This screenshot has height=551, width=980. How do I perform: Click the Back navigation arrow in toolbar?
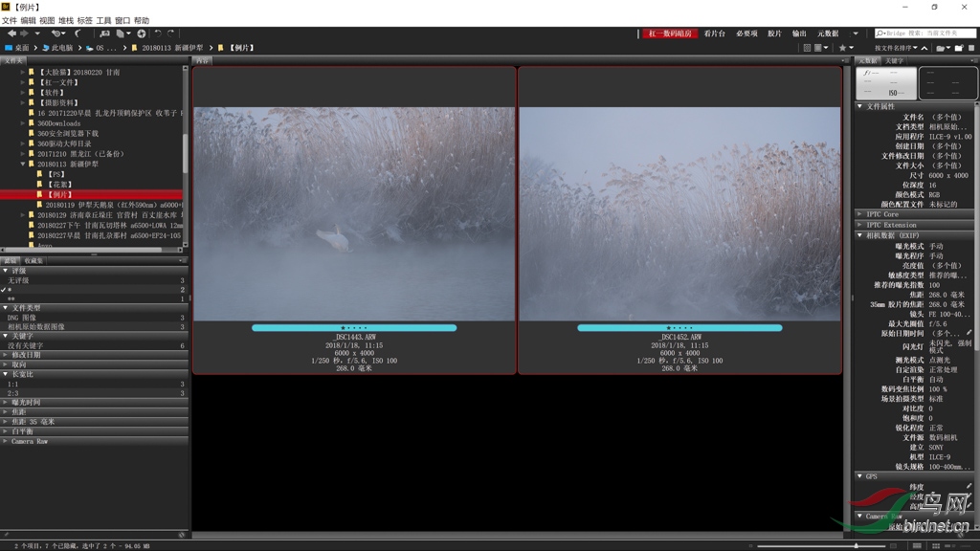click(x=11, y=33)
